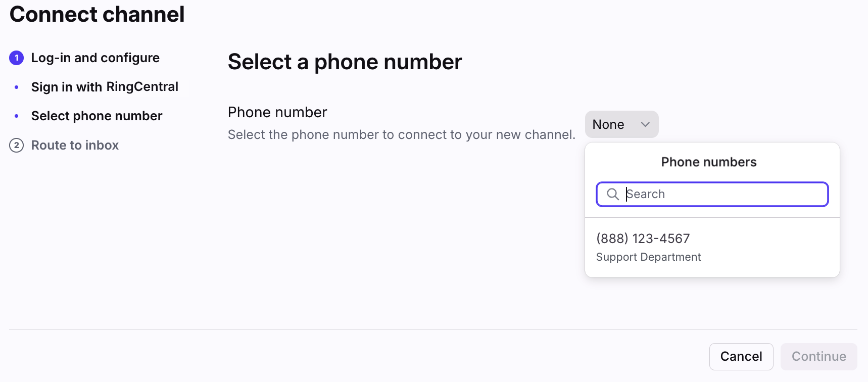The height and width of the screenshot is (382, 868).
Task: Click the Phone numbers popup header
Action: 708,162
